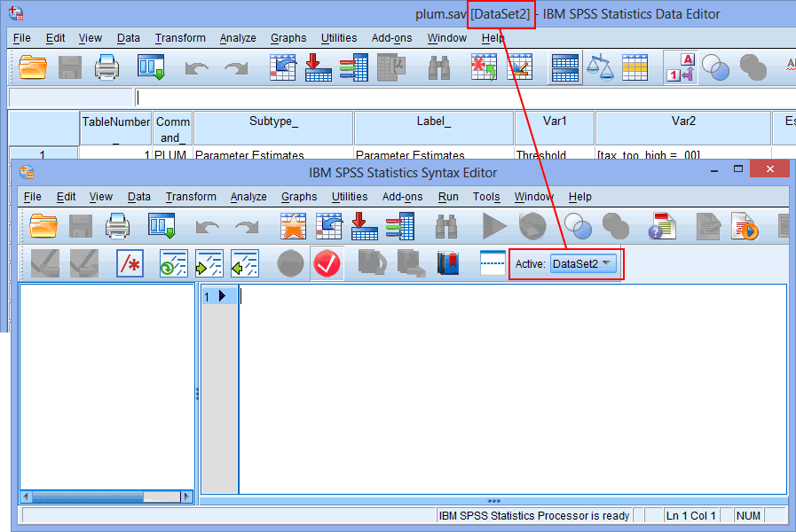This screenshot has width=796, height=532.
Task: Select Var2 column header
Action: pyautogui.click(x=683, y=129)
